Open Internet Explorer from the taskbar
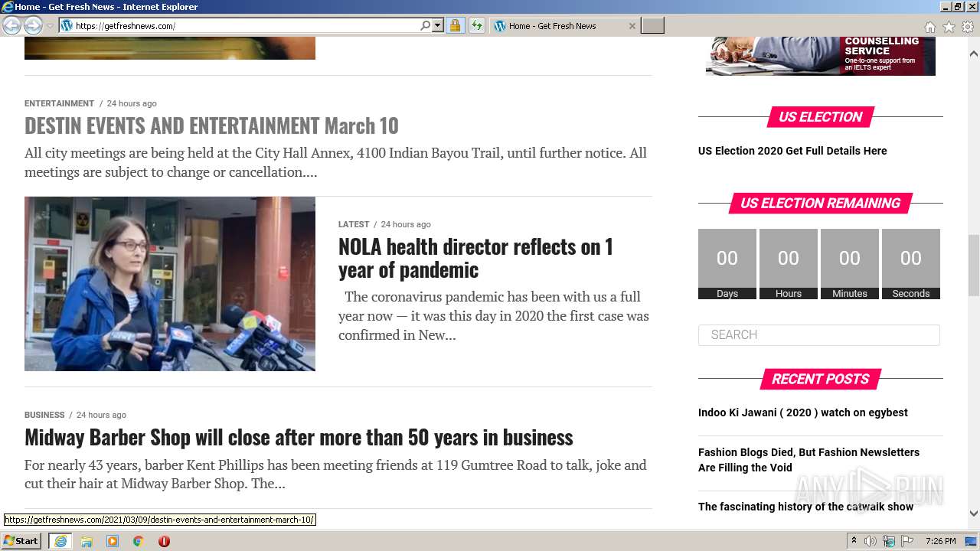980x551 pixels. (60, 541)
